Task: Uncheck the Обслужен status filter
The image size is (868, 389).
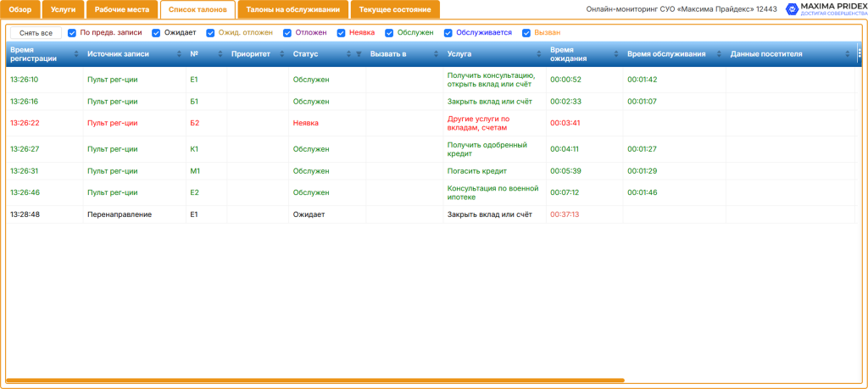Action: coord(389,33)
